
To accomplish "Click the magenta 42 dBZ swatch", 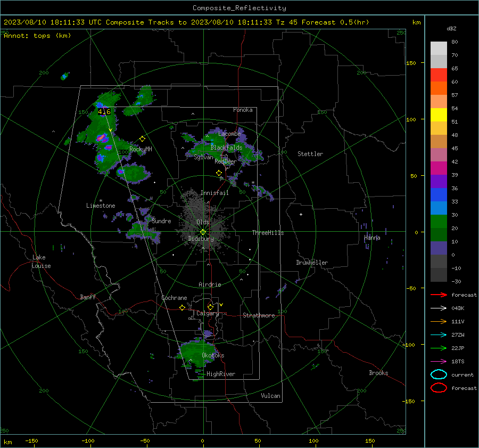I will pos(439,168).
